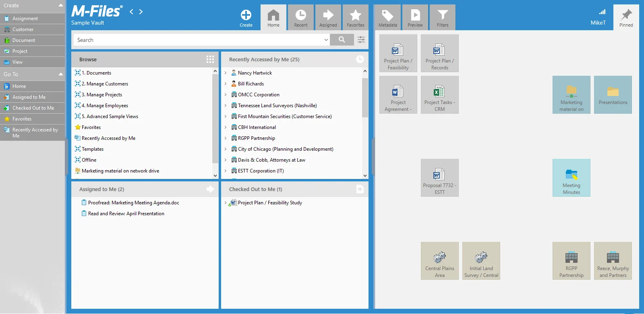Select Davis & Cobb, Attorneys at Law
644x314 pixels.
(x=271, y=160)
